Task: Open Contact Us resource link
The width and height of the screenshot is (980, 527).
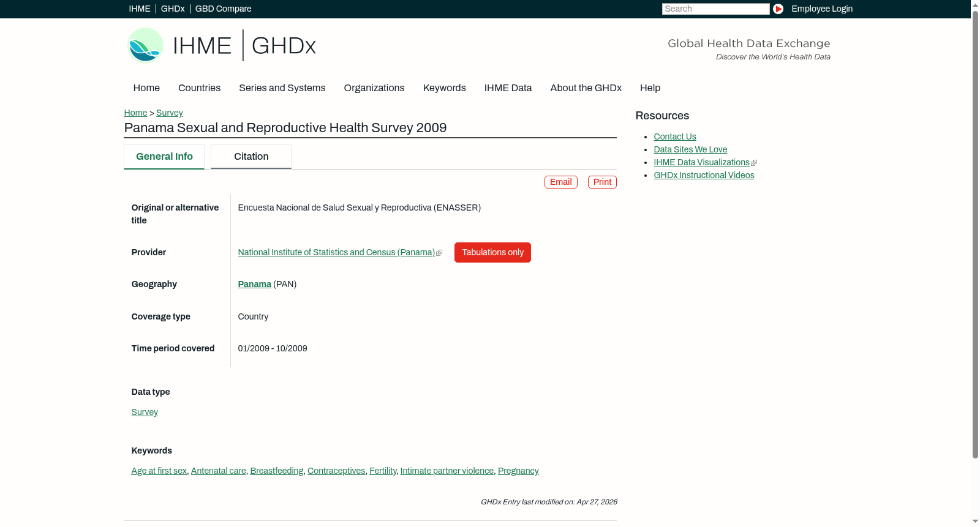Action: (x=675, y=136)
